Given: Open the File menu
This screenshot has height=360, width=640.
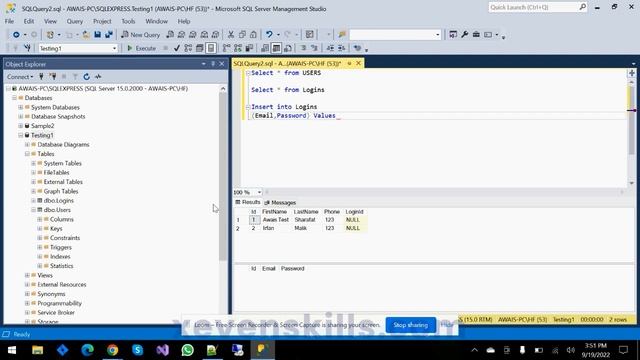Looking at the screenshot, I should 9,21.
